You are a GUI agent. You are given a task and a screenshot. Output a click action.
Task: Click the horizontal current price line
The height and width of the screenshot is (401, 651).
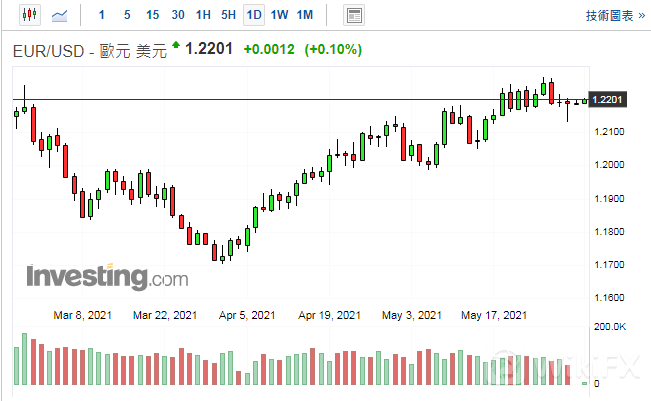click(300, 99)
